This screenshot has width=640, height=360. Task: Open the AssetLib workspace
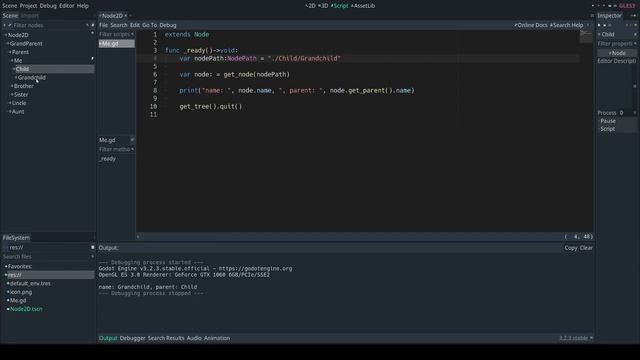coord(363,6)
